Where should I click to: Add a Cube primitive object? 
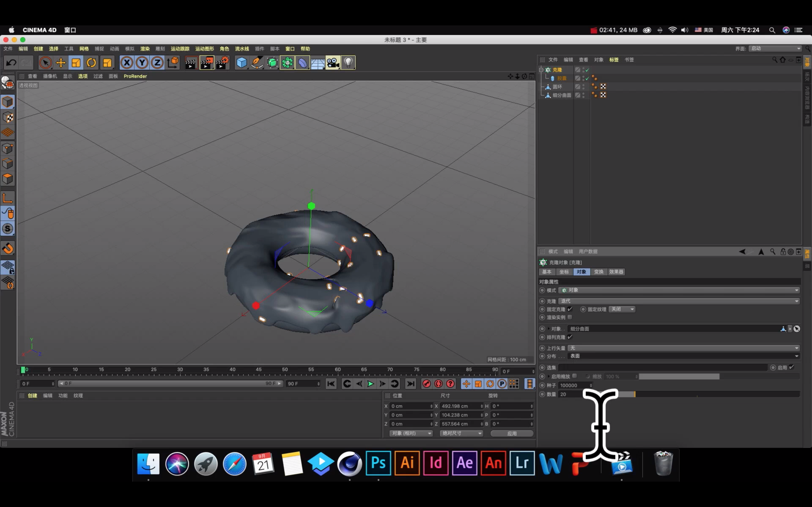[241, 63]
